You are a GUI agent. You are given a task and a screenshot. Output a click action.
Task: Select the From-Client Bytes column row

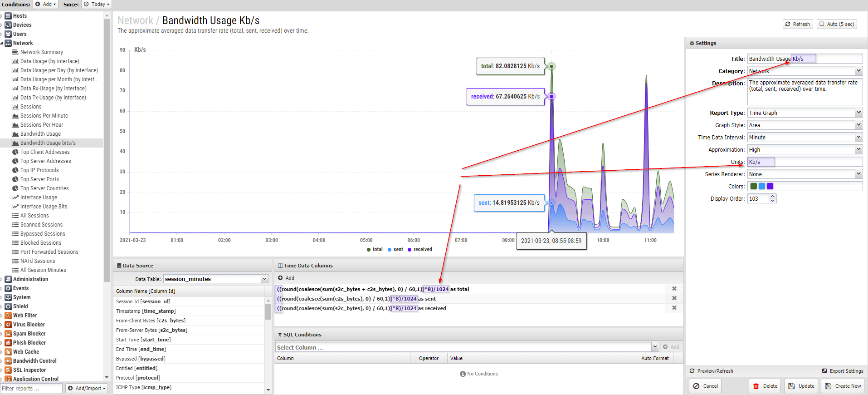tap(189, 321)
